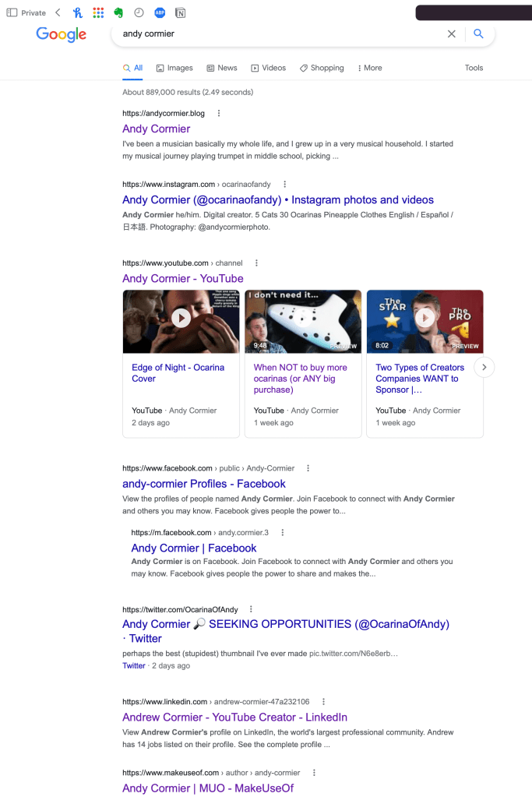Switch to the Images tab
The height and width of the screenshot is (797, 532).
pos(174,68)
